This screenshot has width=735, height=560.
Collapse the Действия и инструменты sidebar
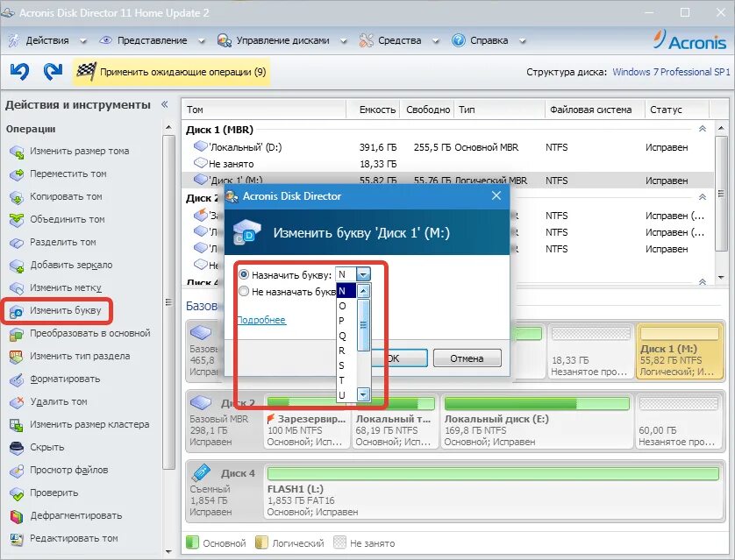click(165, 104)
